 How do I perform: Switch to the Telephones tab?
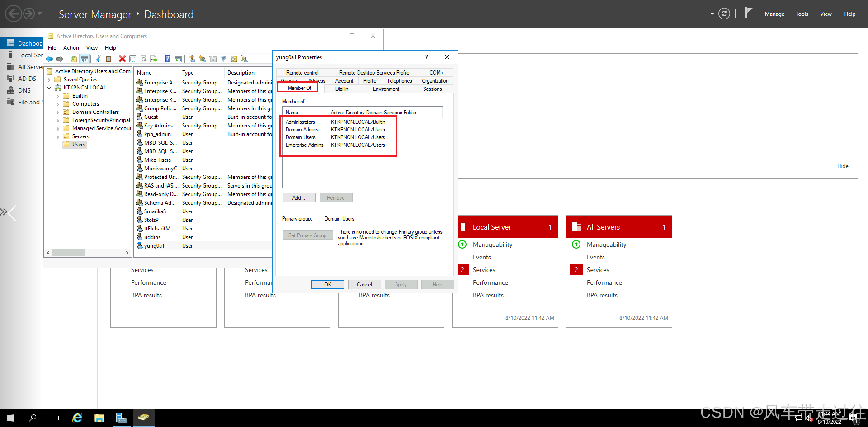[399, 81]
